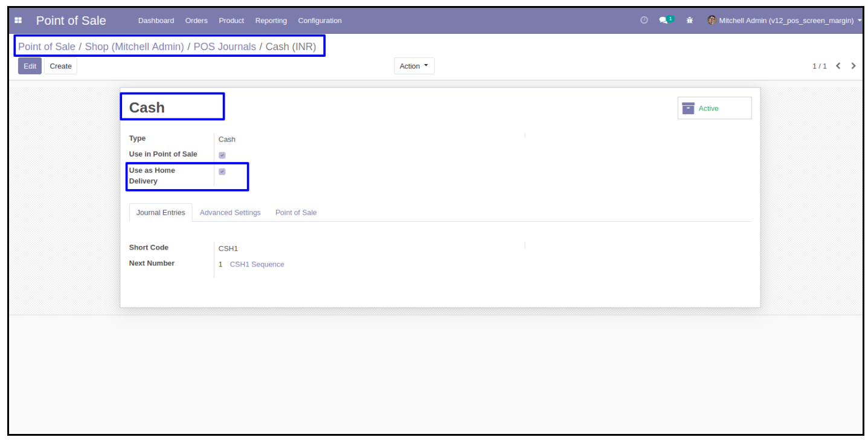868x440 pixels.
Task: Click the Create button
Action: [x=60, y=66]
